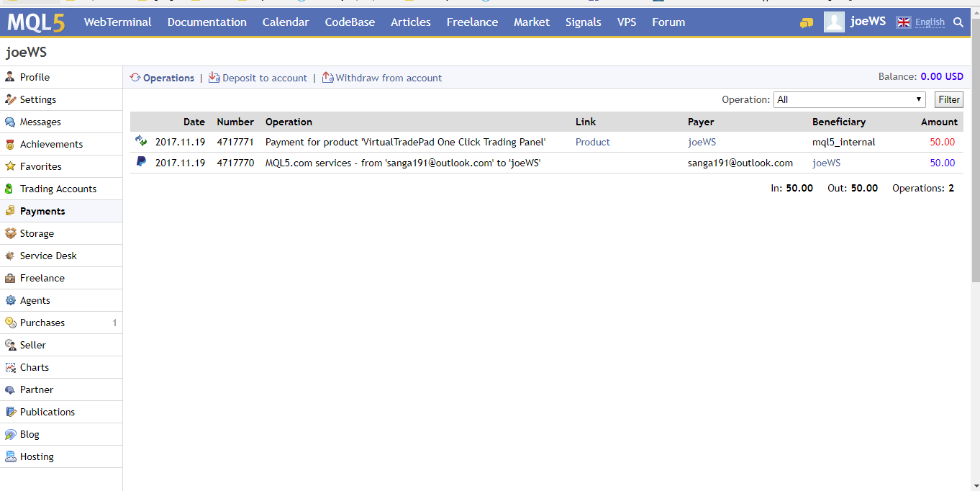Click the joeWS beneficiary link
980x491 pixels.
(x=827, y=163)
